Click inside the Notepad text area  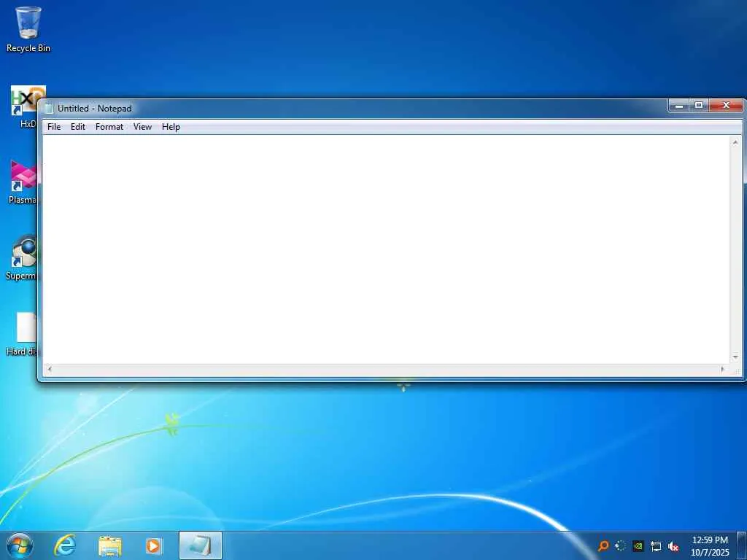pyautogui.click(x=386, y=249)
